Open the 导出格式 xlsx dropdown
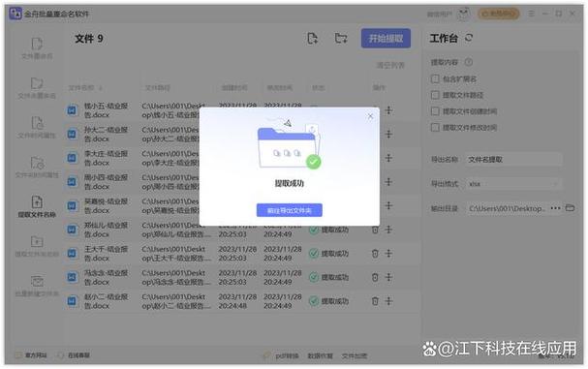The width and height of the screenshot is (588, 369). click(513, 184)
